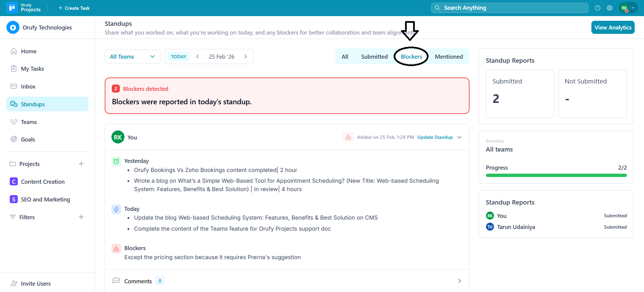Click the All teams progress bar
The width and height of the screenshot is (644, 292).
556,175
